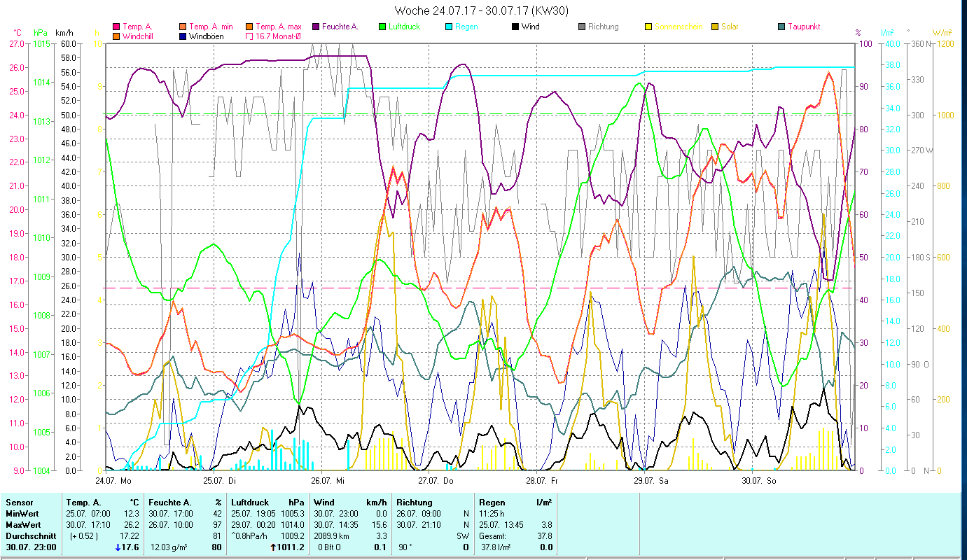Click the average pressure 1009.2
Viewport: 967px width, 560px height.
click(293, 535)
